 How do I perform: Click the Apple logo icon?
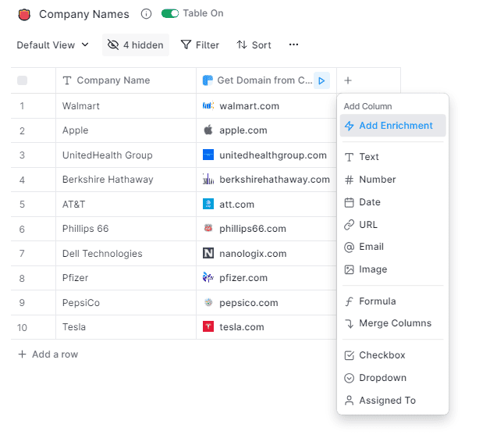[x=208, y=130]
